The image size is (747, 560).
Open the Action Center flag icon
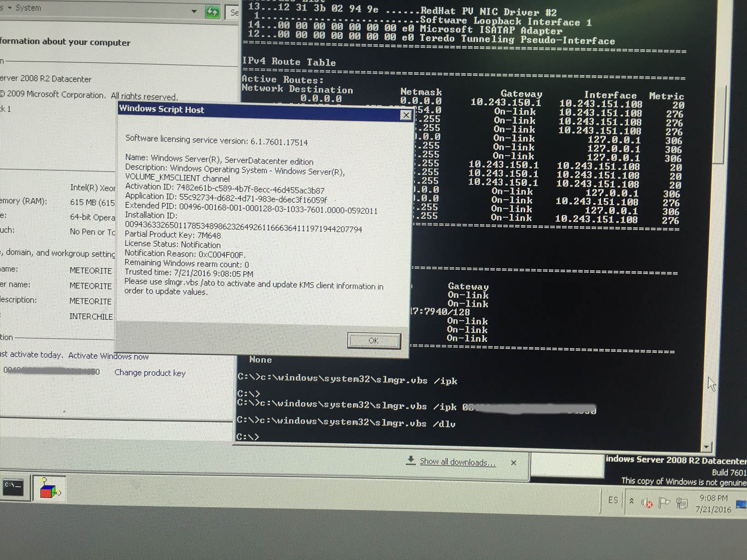click(664, 503)
